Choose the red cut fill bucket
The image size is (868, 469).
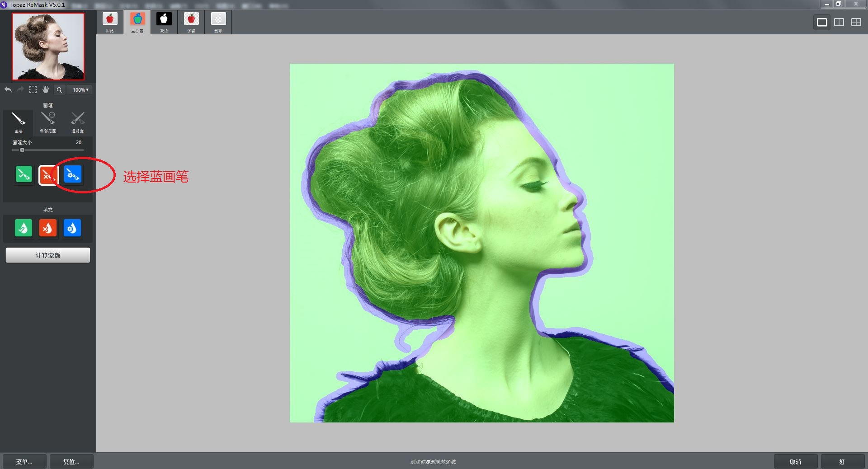(47, 228)
